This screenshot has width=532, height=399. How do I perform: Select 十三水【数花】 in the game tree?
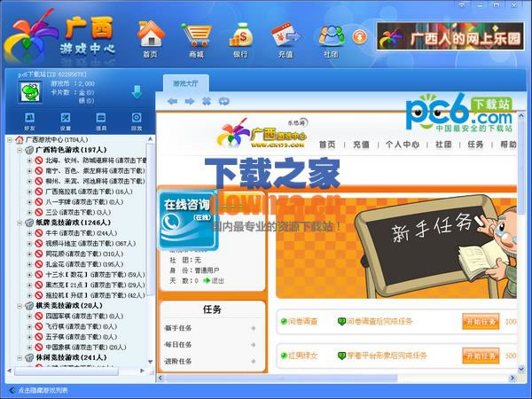click(x=96, y=275)
